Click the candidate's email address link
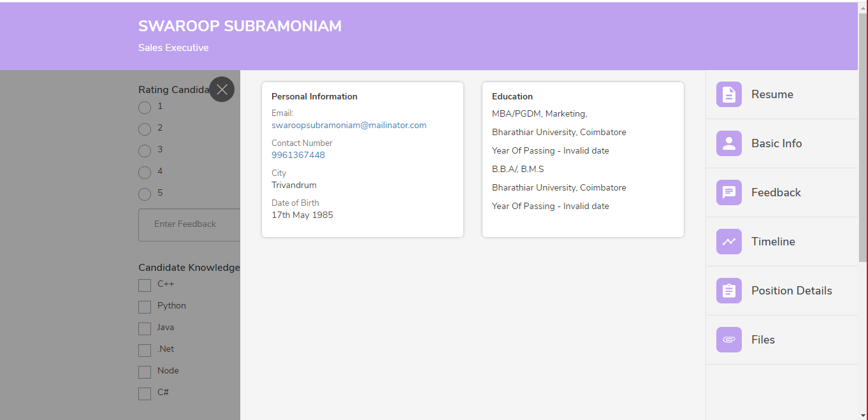 pos(349,125)
